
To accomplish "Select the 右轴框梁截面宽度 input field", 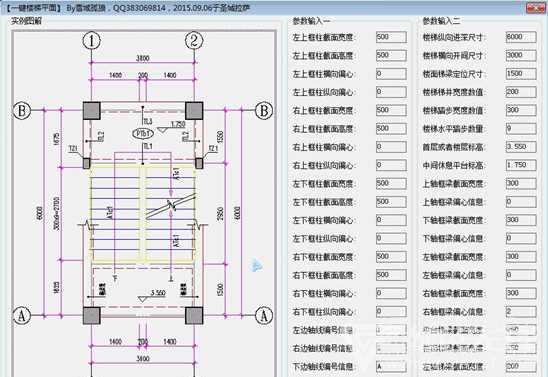I will coord(521,293).
